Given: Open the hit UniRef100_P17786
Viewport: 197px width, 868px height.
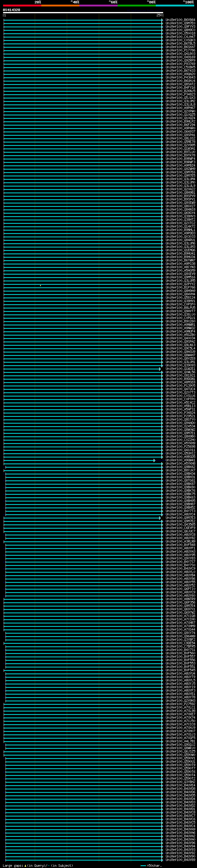Looking at the screenshot, I should pyautogui.click(x=180, y=50).
